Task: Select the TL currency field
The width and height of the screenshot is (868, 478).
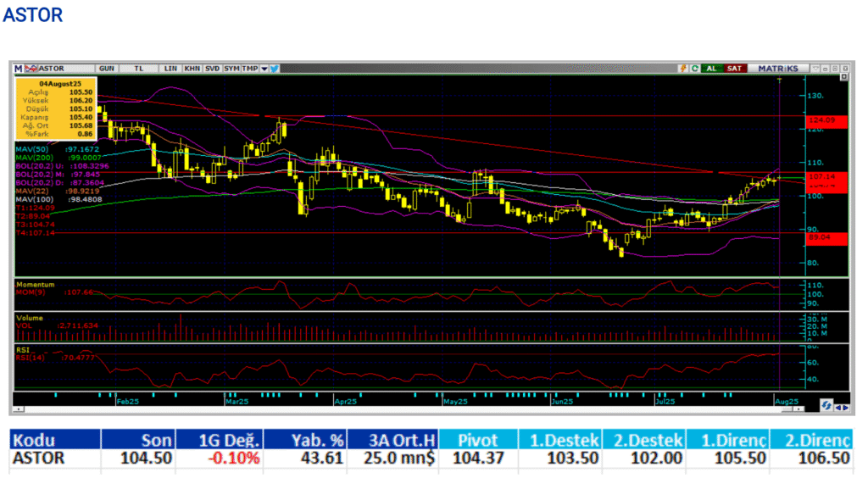Action: tap(138, 69)
